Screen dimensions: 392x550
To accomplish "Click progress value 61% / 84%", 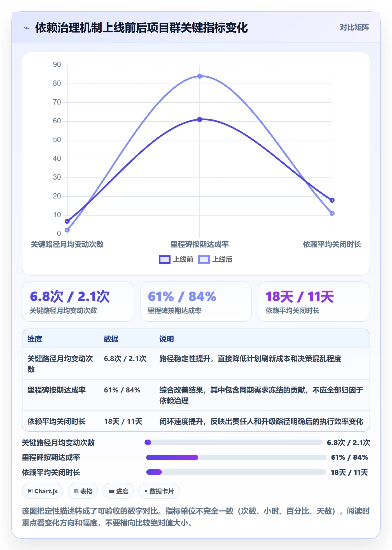I will (x=349, y=457).
